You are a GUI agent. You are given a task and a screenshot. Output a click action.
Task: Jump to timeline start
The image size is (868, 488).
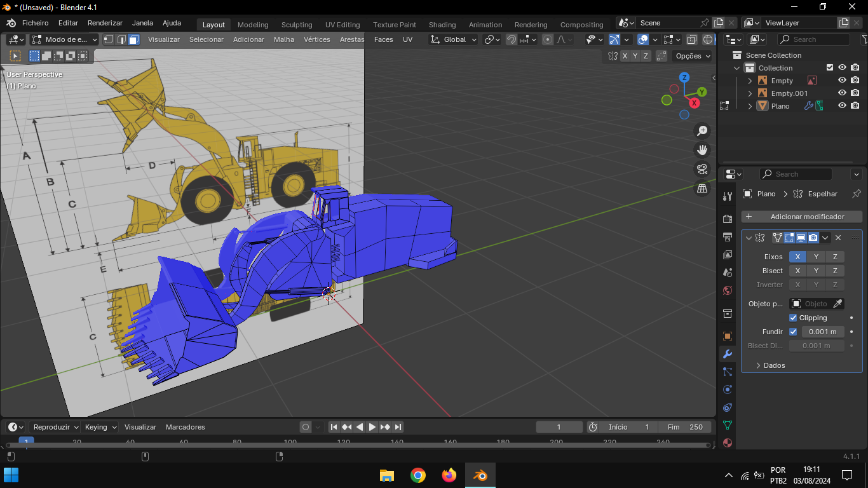pos(334,427)
